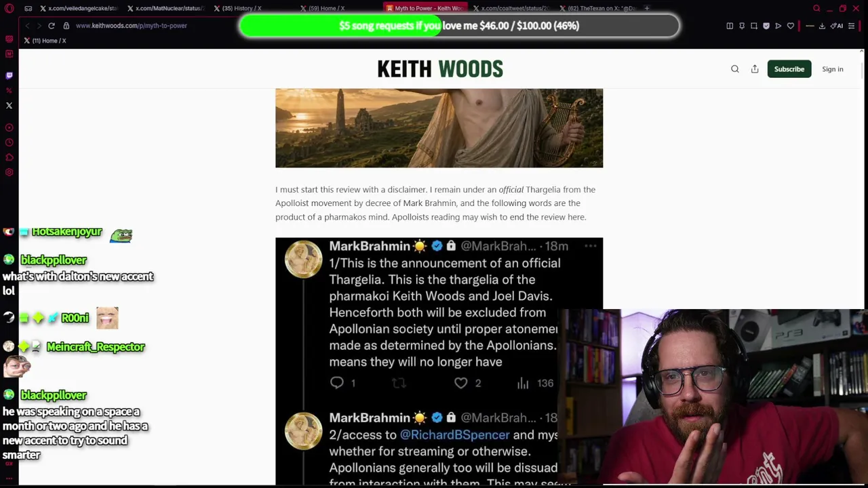868x488 pixels.
Task: Open the @RichardBSpencer mention link
Action: click(x=454, y=435)
